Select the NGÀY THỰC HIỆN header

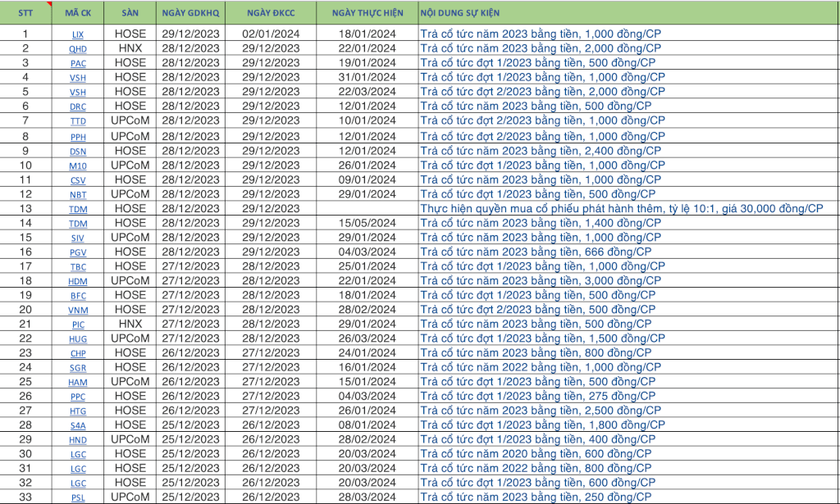[367, 13]
